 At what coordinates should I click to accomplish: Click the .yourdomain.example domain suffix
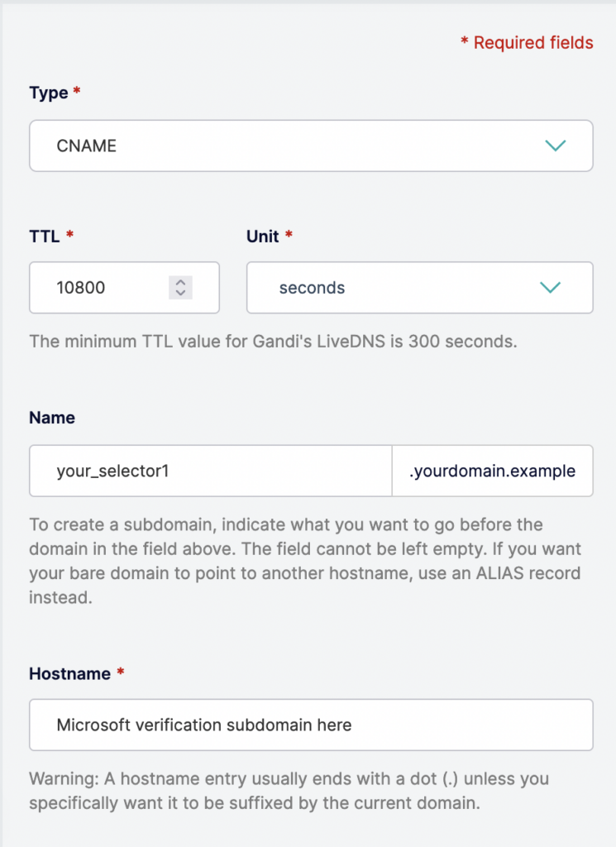coord(492,471)
